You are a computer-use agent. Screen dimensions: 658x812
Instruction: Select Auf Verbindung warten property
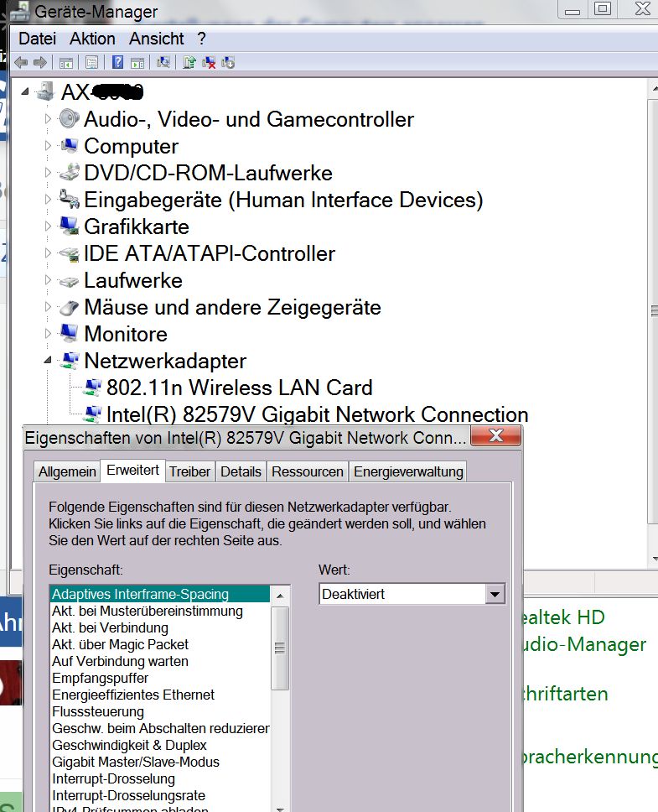click(x=160, y=661)
